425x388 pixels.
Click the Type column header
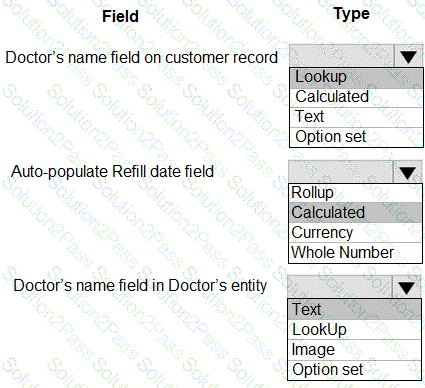352,15
